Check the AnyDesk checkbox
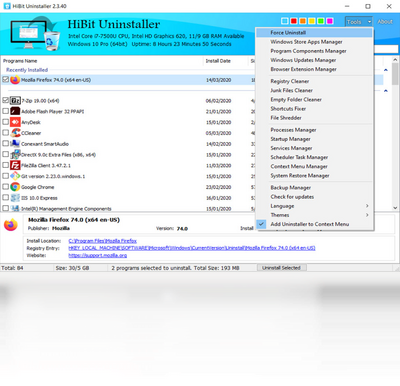Viewport: 400px width, 386px height. pyautogui.click(x=5, y=122)
